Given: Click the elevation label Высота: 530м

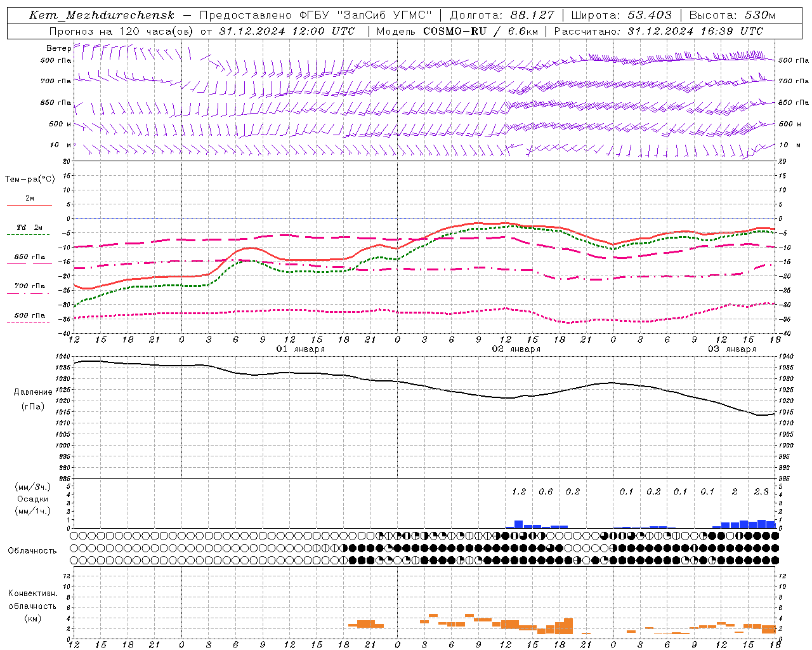Looking at the screenshot, I should (732, 15).
